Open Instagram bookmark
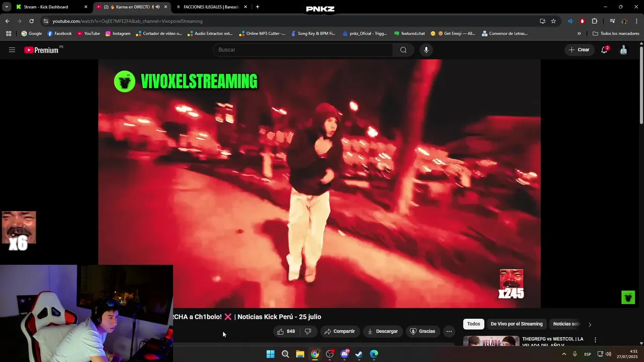 coord(118,34)
